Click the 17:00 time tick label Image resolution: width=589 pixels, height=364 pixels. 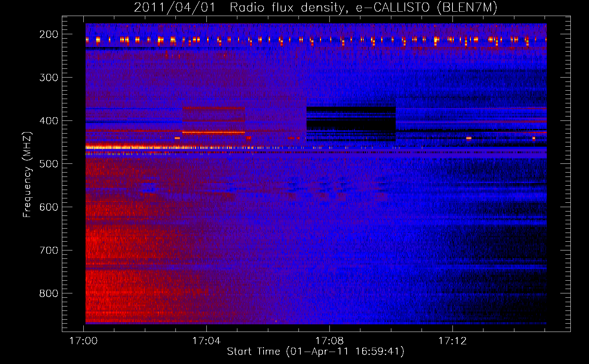[84, 341]
